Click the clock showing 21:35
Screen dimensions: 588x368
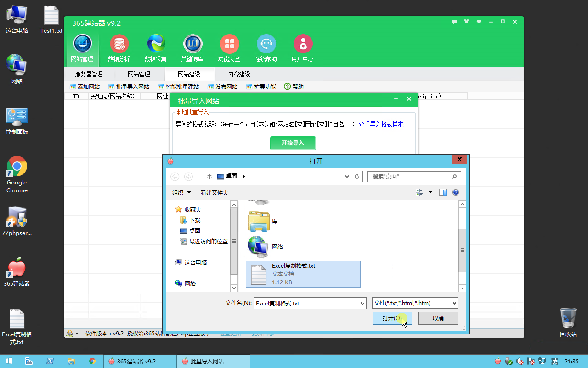[571, 361]
